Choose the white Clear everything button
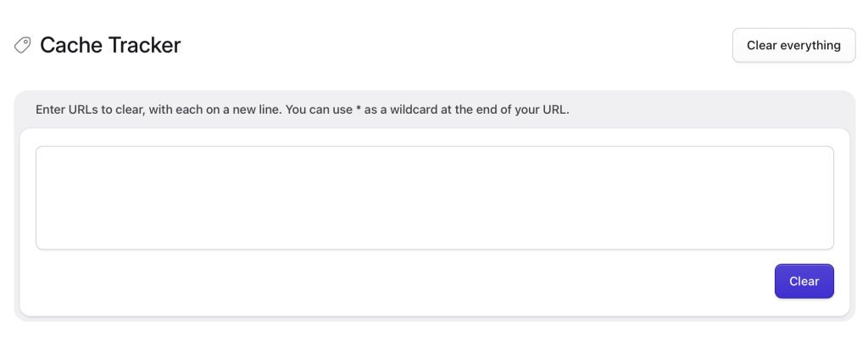 pyautogui.click(x=793, y=45)
